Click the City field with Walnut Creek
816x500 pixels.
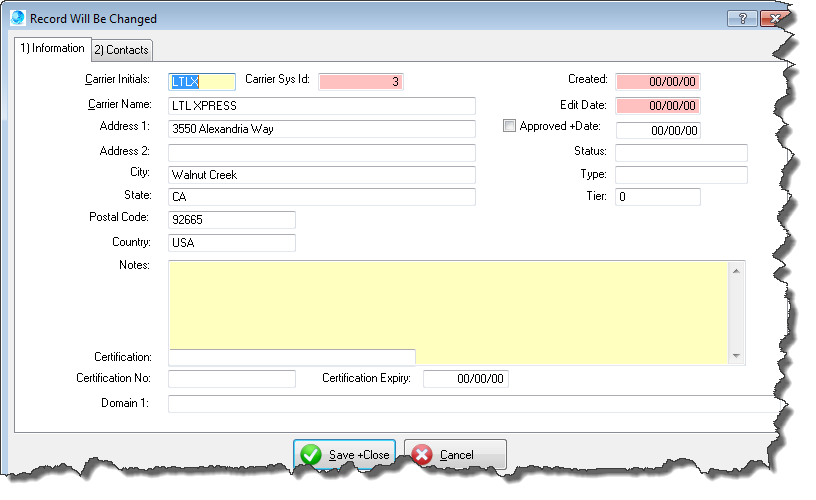pos(321,175)
